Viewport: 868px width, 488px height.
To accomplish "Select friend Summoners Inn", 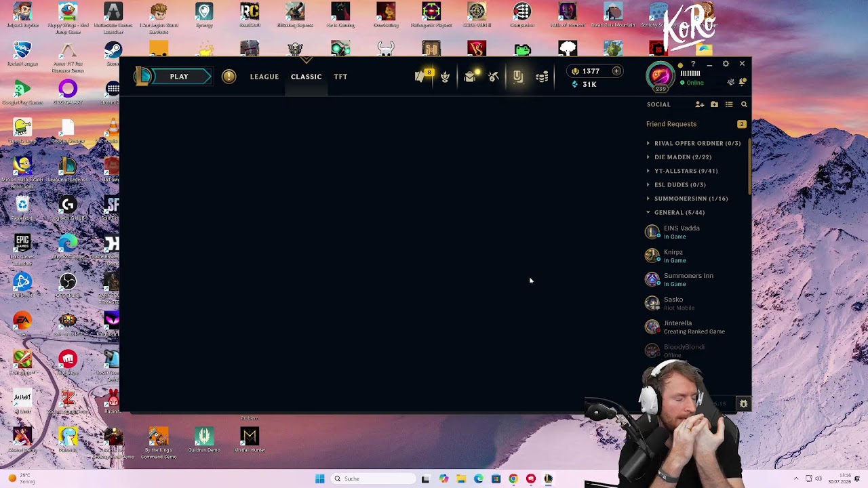I will pos(694,279).
